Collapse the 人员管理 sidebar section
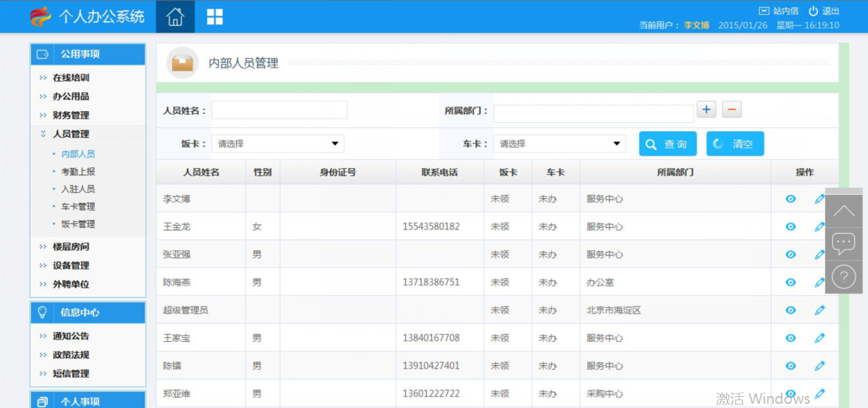 click(70, 134)
